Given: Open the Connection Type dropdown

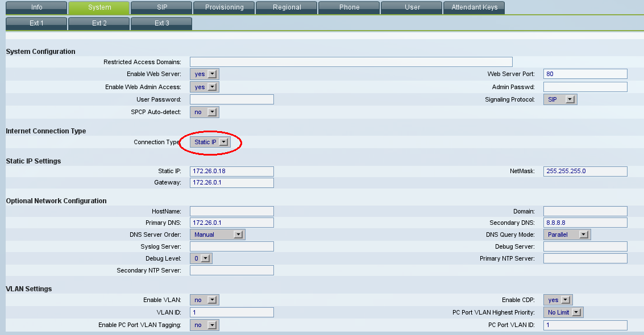Looking at the screenshot, I should click(210, 143).
